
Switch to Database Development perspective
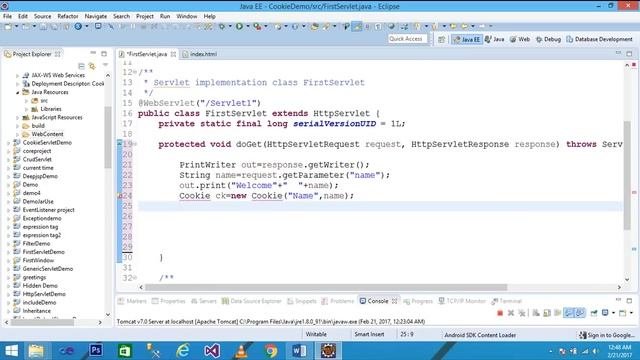599,39
